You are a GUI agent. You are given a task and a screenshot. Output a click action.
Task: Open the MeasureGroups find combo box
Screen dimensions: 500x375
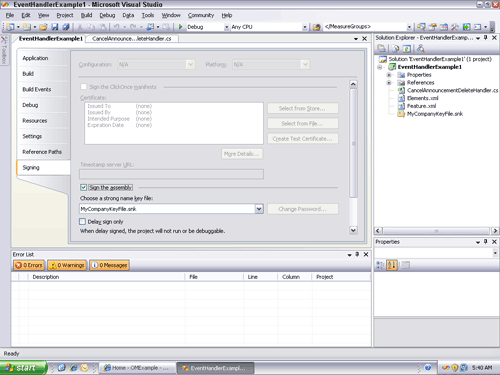click(409, 27)
